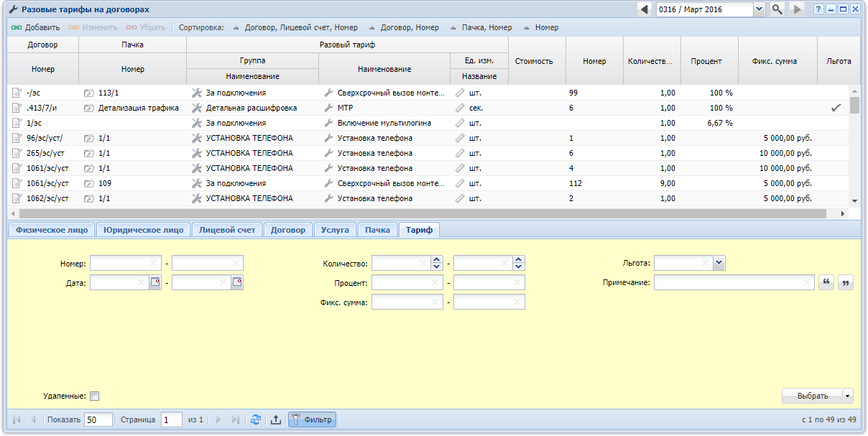Viewport: 868px width, 436px height.
Task: Select row with contract .413/7/и
Action: (x=428, y=108)
